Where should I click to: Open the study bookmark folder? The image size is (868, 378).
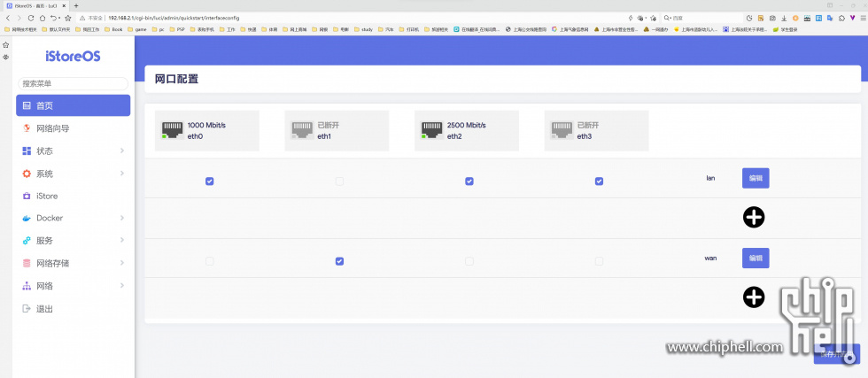[x=363, y=29]
